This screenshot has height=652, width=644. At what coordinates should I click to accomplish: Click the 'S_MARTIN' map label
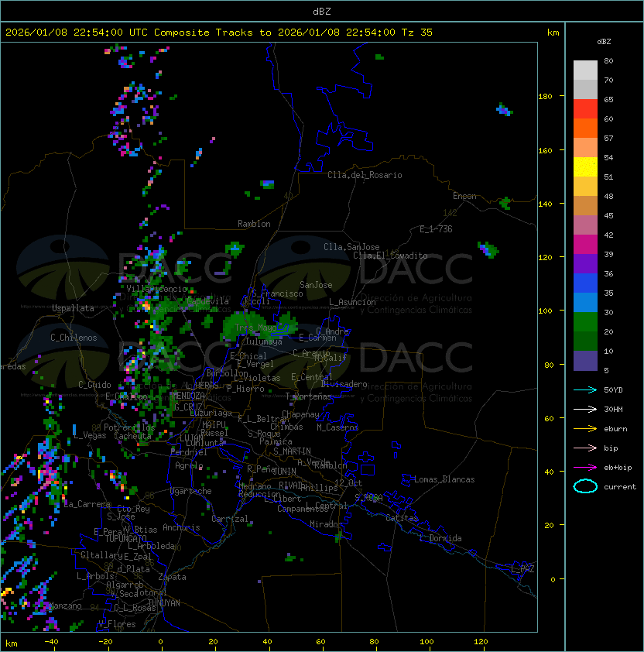tap(292, 451)
